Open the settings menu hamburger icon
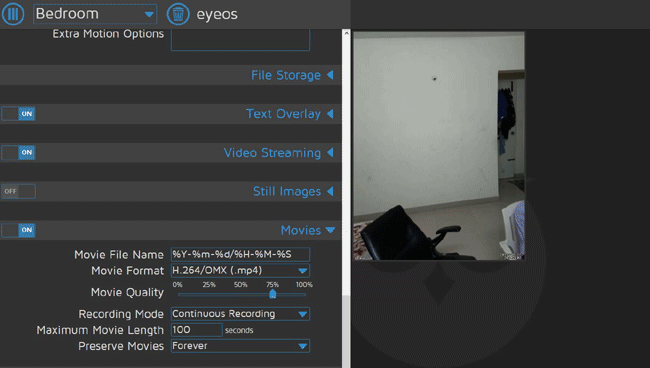650x368 pixels. [x=13, y=14]
